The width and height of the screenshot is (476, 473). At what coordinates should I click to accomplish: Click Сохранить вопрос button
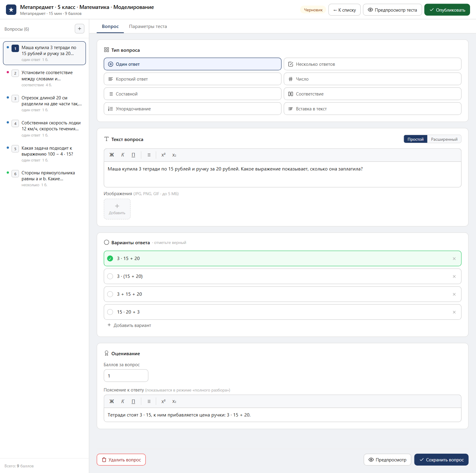tap(441, 460)
